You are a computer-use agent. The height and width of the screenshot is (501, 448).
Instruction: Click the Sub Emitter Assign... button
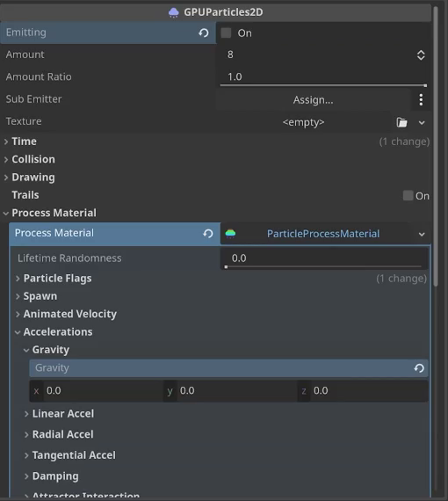pyautogui.click(x=313, y=100)
